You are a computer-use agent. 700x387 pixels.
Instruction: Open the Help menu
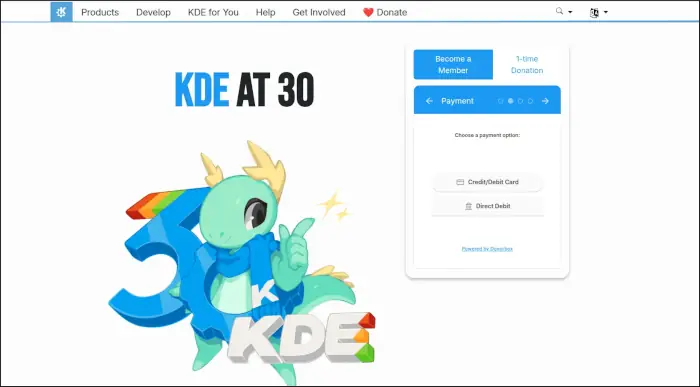(x=265, y=12)
